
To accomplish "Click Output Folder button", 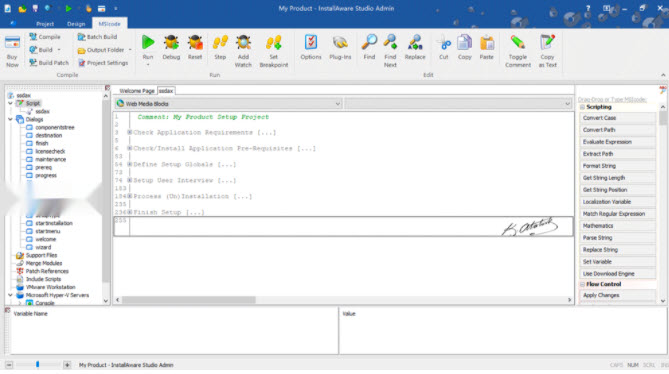I will click(x=101, y=50).
